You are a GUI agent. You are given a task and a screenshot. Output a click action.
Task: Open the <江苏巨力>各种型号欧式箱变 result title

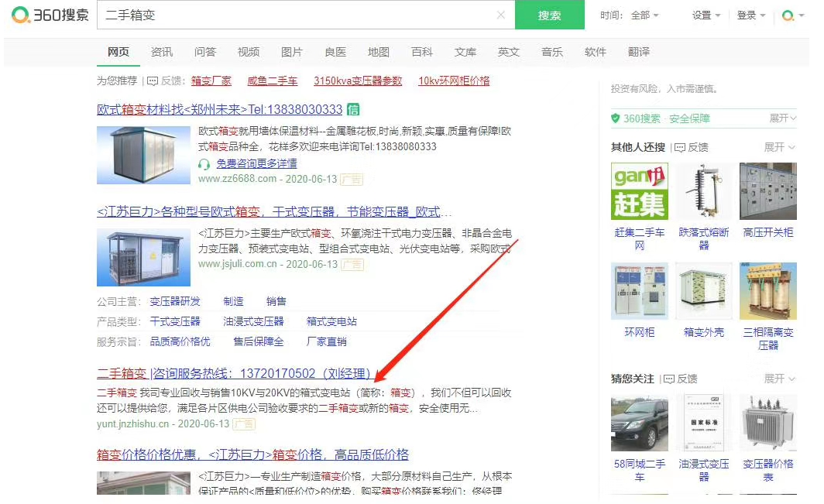(x=274, y=212)
